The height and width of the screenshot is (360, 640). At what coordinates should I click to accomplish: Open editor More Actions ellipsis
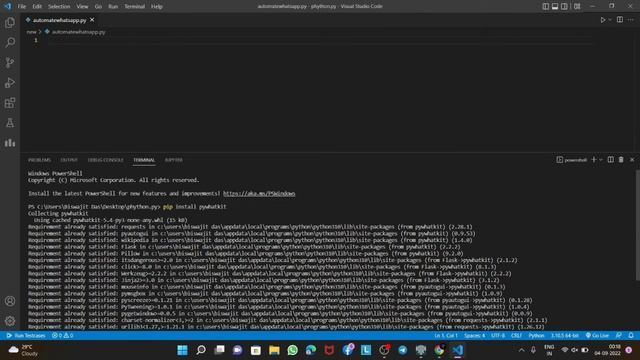(631, 20)
